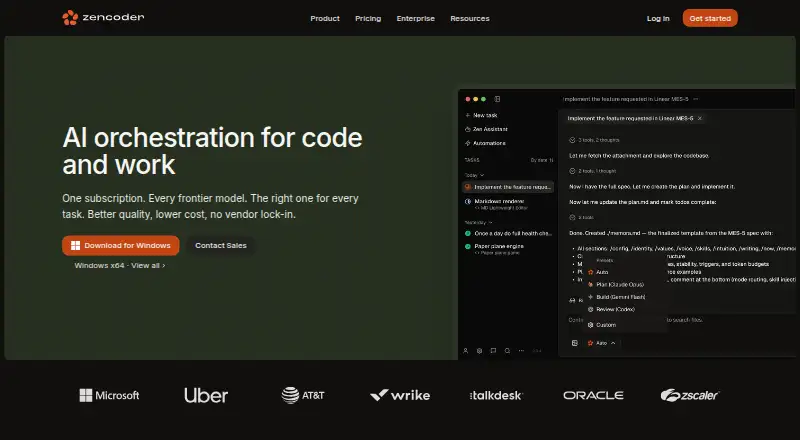The image size is (800, 440).
Task: Click the user profile icon in the sidebar footer
Action: click(x=465, y=351)
